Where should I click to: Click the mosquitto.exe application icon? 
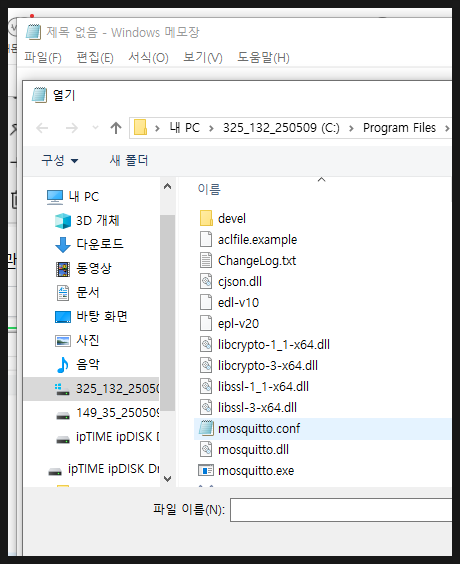206,470
